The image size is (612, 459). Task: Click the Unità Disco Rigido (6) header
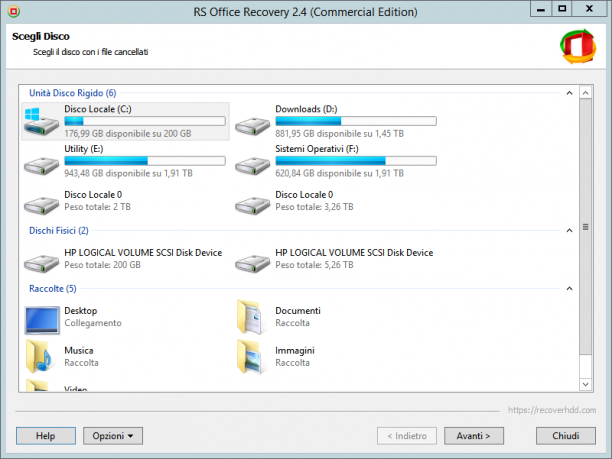coord(73,93)
